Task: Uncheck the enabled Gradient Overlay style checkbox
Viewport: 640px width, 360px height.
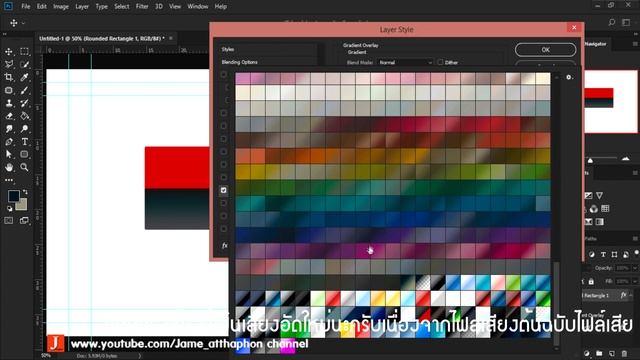Action: pos(224,190)
